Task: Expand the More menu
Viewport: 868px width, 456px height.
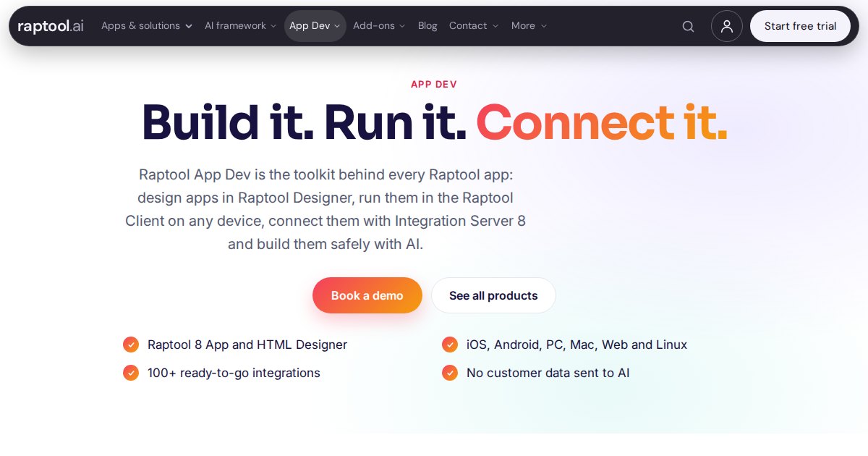Action: tap(529, 26)
